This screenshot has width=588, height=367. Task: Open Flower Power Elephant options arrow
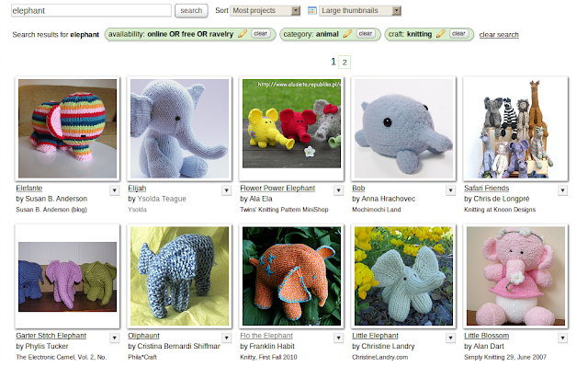[339, 190]
